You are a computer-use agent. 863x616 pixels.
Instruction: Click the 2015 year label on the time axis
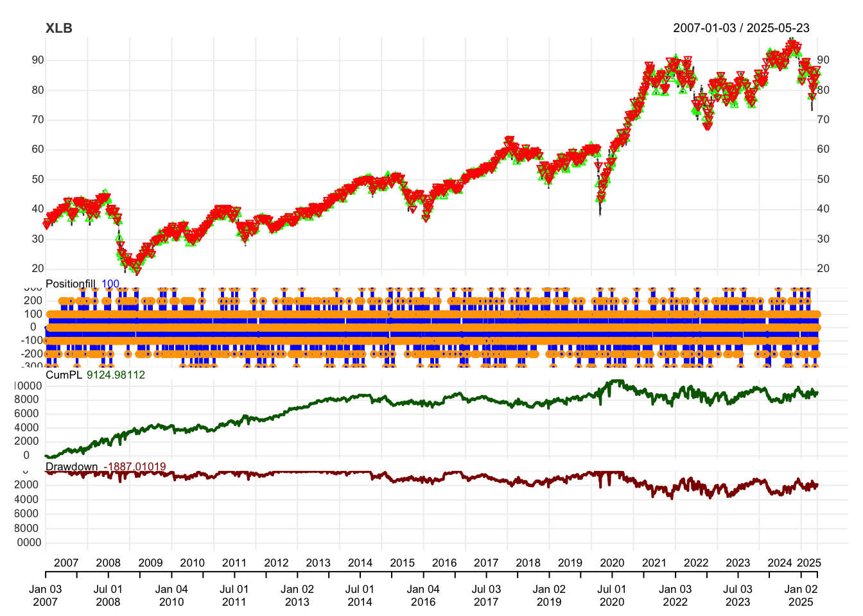pos(402,563)
